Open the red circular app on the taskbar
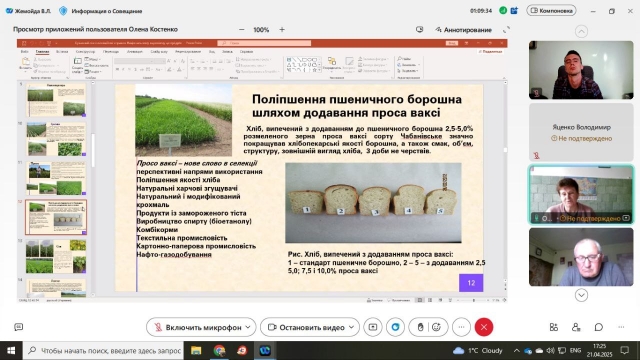 (242, 351)
